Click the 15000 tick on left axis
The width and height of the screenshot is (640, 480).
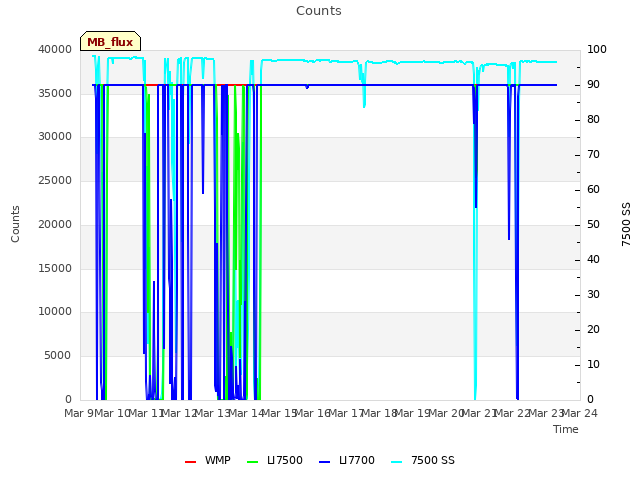(x=55, y=268)
